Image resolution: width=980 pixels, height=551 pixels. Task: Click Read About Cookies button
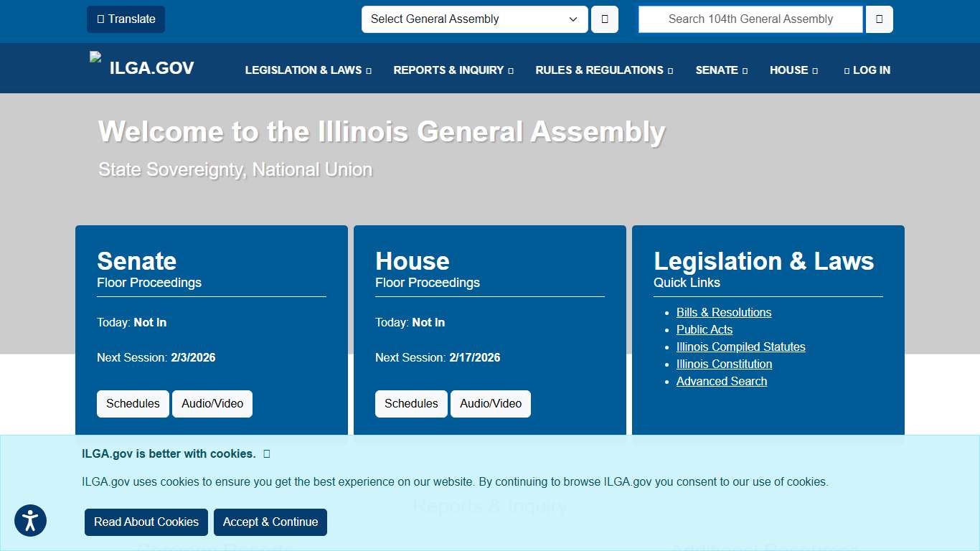coord(146,522)
